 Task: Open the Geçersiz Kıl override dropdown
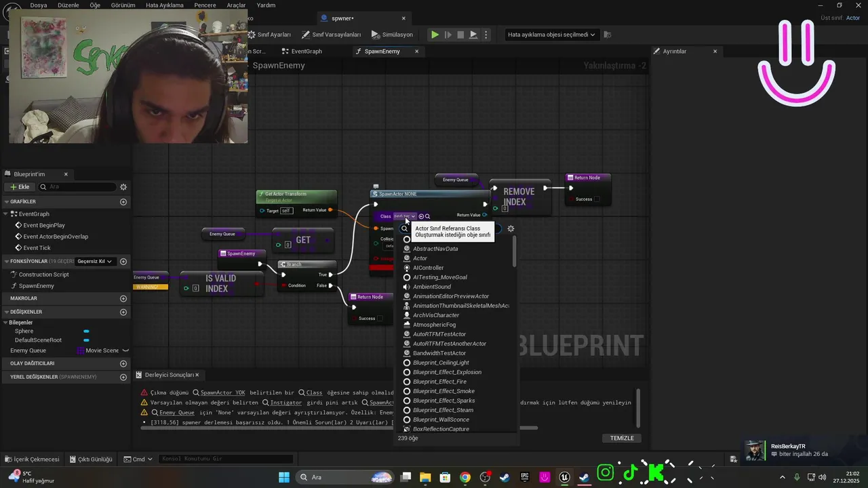pos(94,262)
